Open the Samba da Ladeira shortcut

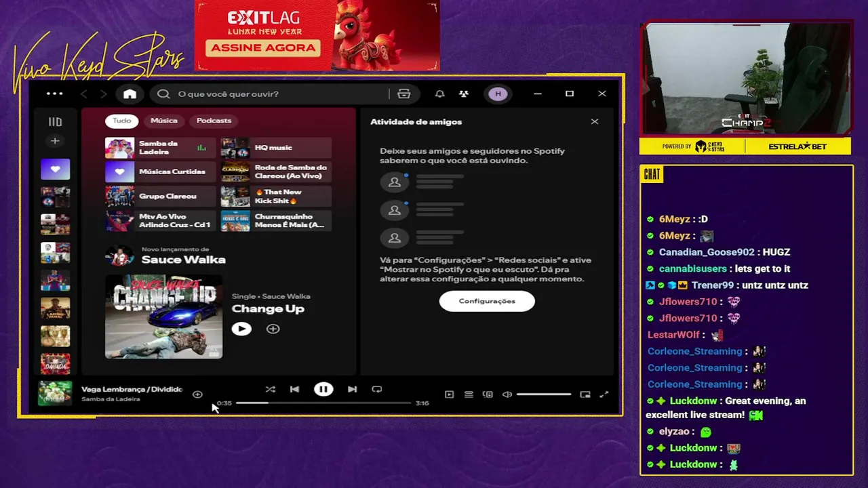pyautogui.click(x=160, y=148)
